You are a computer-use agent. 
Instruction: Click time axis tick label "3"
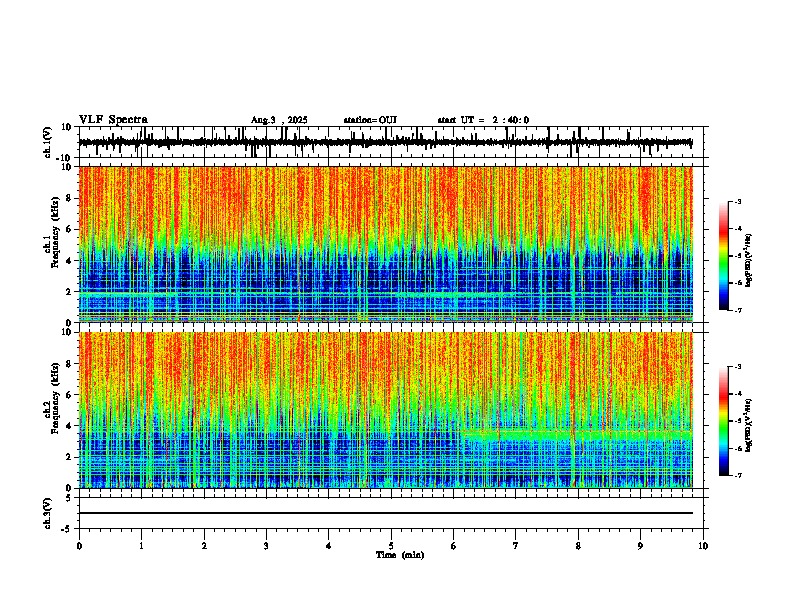pyautogui.click(x=266, y=546)
